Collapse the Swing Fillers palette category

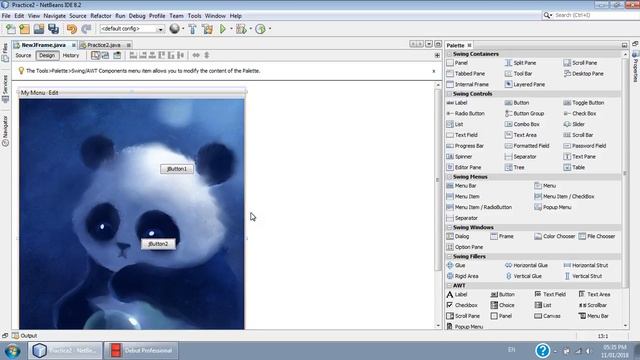tap(449, 257)
